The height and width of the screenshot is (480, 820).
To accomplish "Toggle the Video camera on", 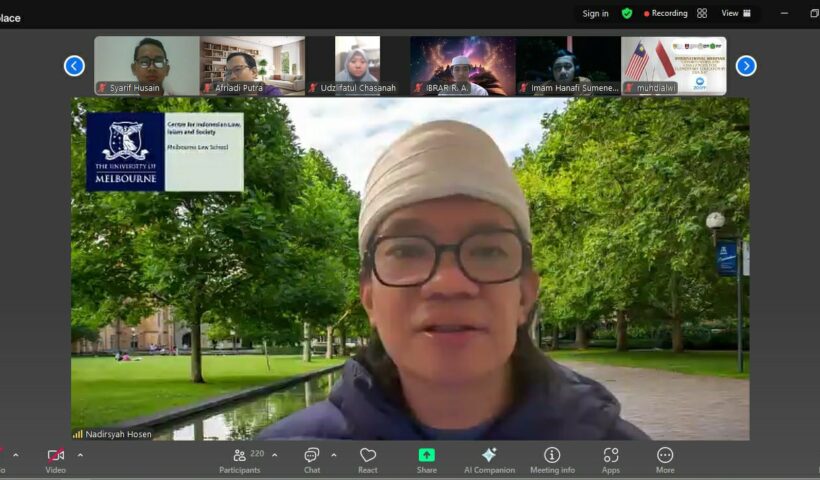I will pos(56,457).
